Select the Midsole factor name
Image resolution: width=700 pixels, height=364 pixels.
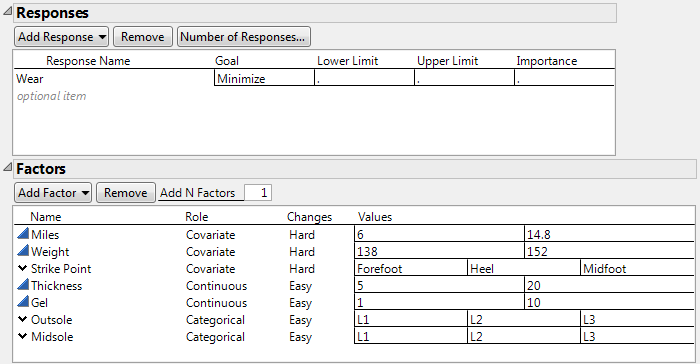click(52, 336)
